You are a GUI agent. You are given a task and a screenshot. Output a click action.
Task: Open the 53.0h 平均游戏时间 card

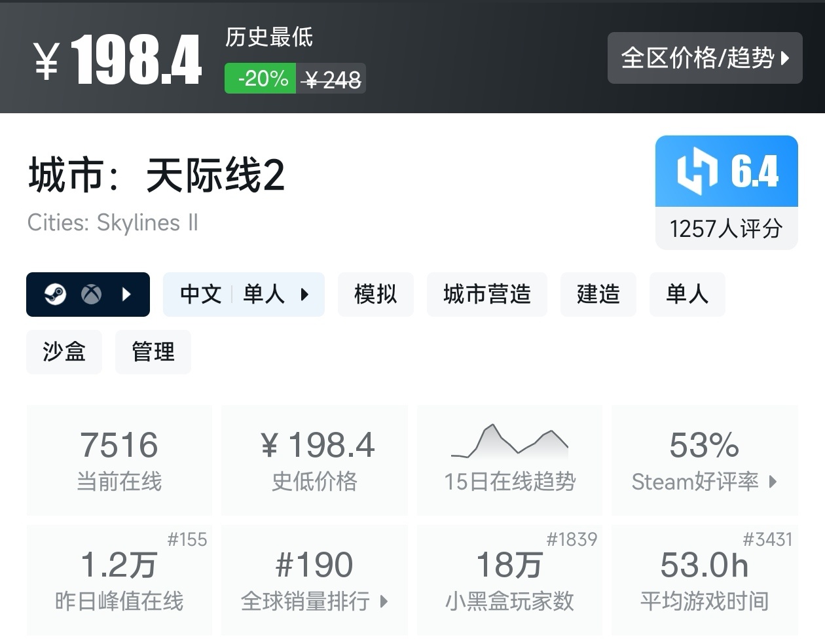[x=705, y=580]
